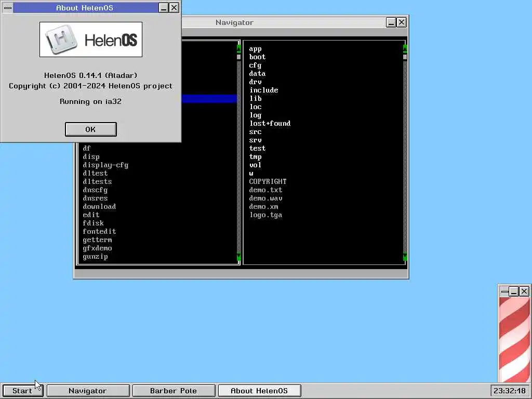This screenshot has height=399, width=532.
Task: Select 'dltests' in left panel
Action: coord(97,182)
